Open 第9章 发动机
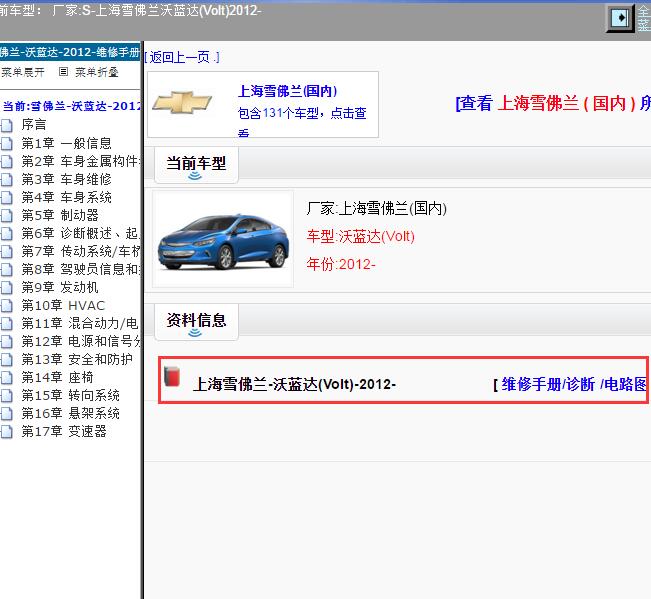Viewport: 651px width, 599px height. coord(60,287)
